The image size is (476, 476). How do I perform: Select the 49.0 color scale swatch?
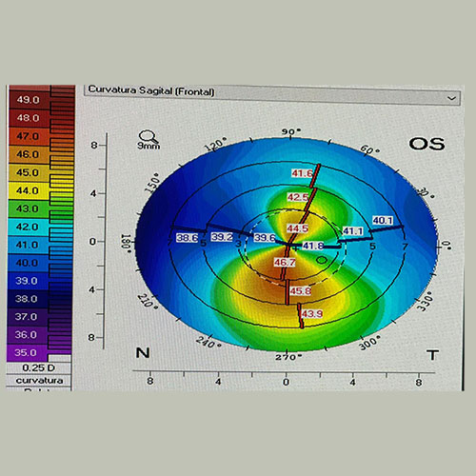tap(29, 99)
